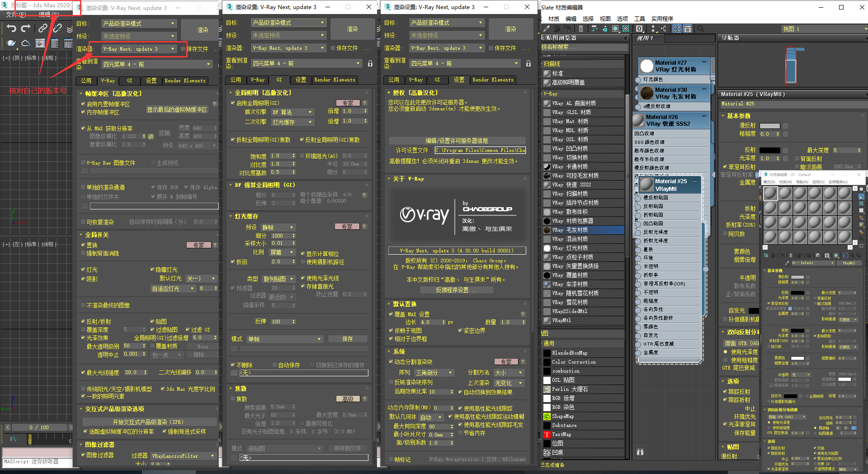Click the '?' help beside light cache Expert

coord(364,227)
